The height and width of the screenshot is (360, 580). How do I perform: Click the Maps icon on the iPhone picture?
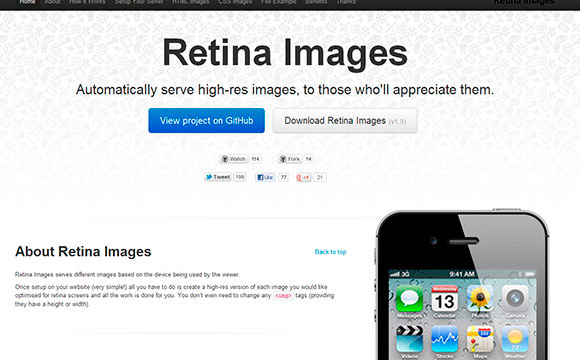[x=480, y=339]
